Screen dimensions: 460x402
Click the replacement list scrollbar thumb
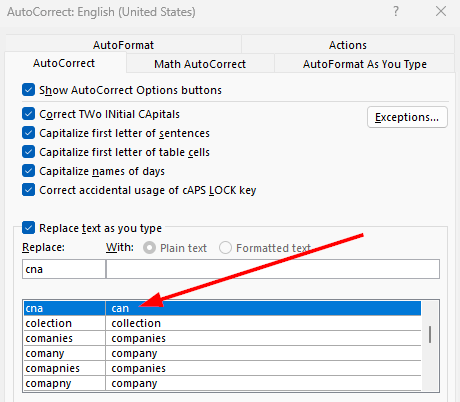[x=430, y=334]
